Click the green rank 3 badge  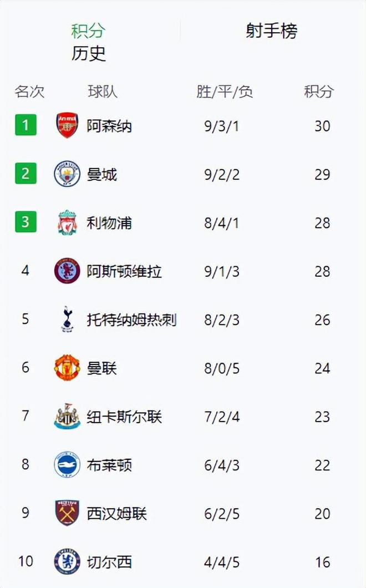click(26, 222)
